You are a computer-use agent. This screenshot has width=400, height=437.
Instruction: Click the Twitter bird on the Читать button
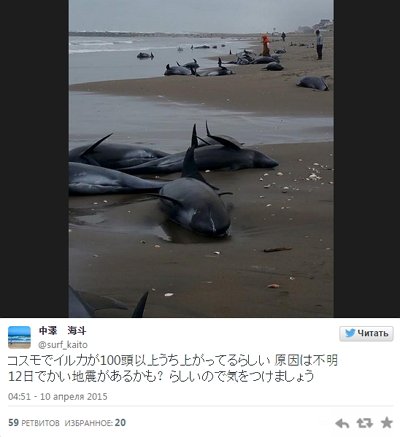pos(350,333)
